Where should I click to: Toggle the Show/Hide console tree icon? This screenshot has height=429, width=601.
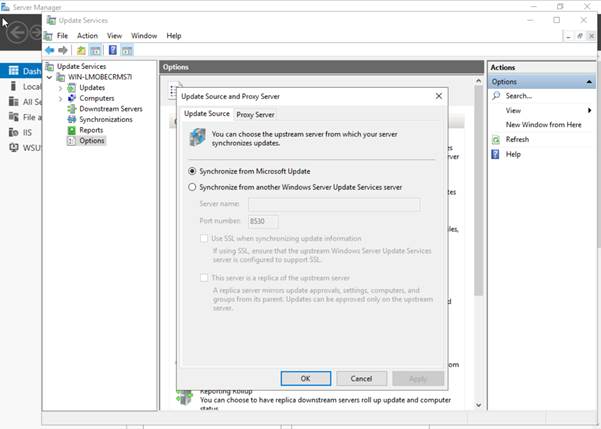coord(95,50)
